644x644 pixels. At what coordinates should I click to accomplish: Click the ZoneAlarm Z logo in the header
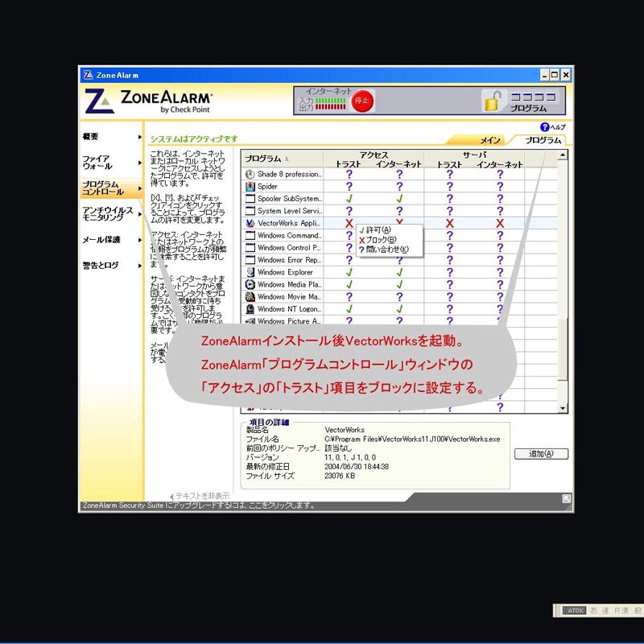click(99, 101)
